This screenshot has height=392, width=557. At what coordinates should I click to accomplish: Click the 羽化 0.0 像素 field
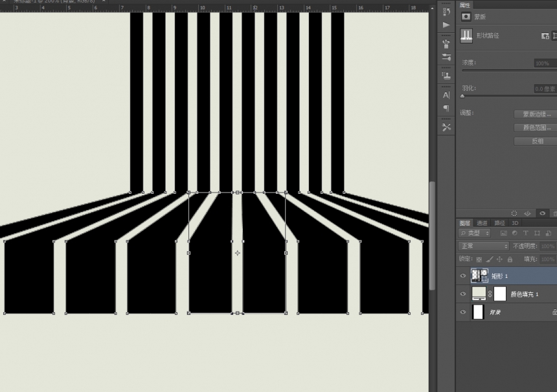pyautogui.click(x=545, y=89)
